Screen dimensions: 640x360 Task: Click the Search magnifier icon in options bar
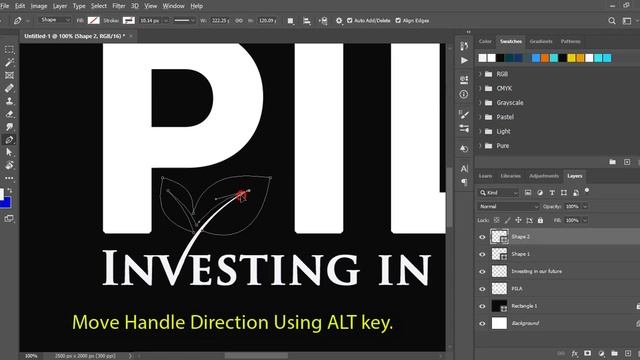click(x=611, y=20)
